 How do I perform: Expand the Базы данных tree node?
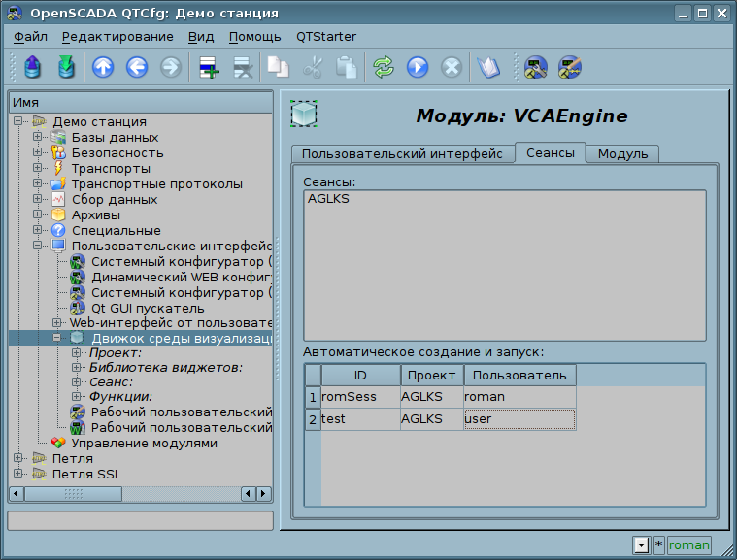(38, 137)
